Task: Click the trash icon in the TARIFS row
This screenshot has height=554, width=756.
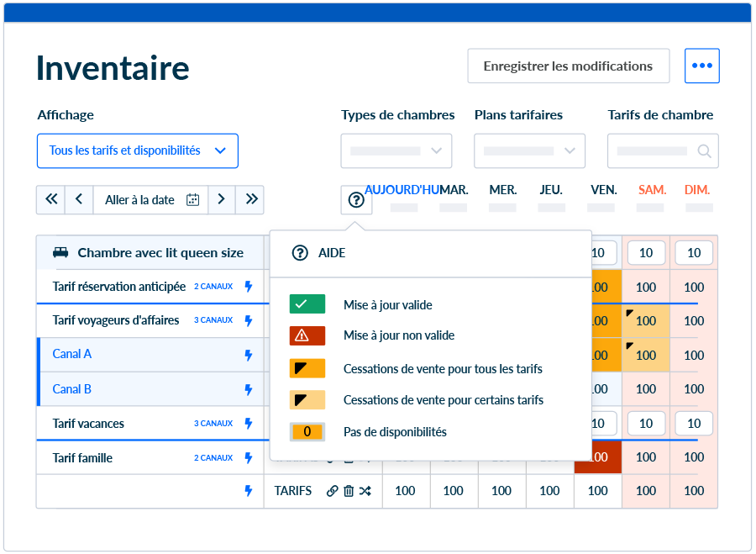Action: (349, 491)
